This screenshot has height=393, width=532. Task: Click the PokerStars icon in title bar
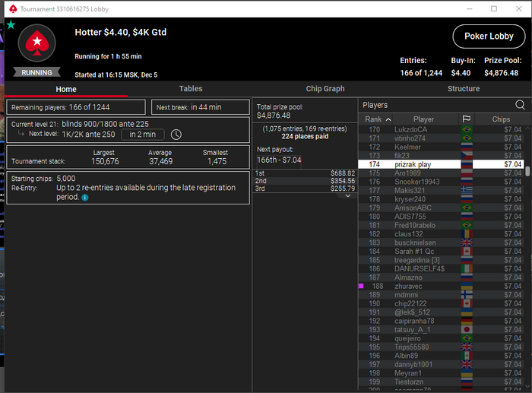pos(13,9)
